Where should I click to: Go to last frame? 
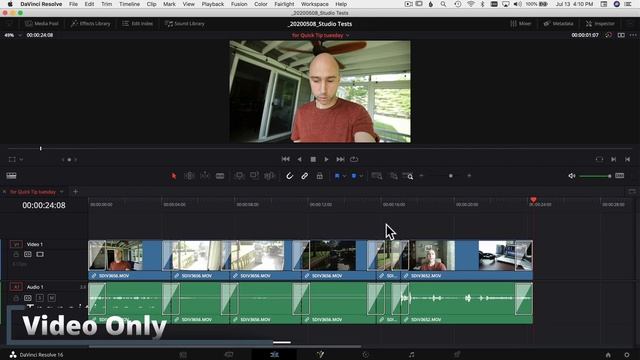pyautogui.click(x=340, y=159)
